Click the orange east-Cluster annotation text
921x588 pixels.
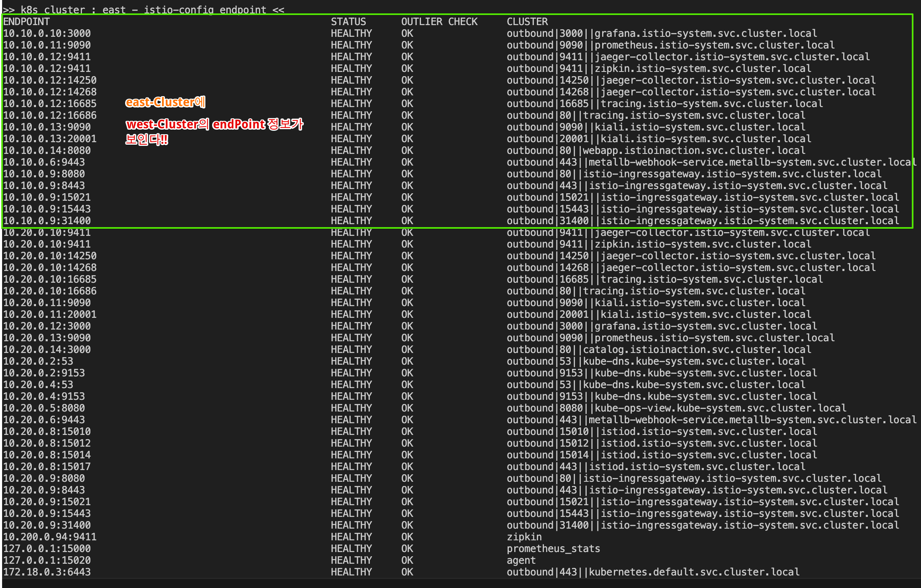tap(165, 102)
